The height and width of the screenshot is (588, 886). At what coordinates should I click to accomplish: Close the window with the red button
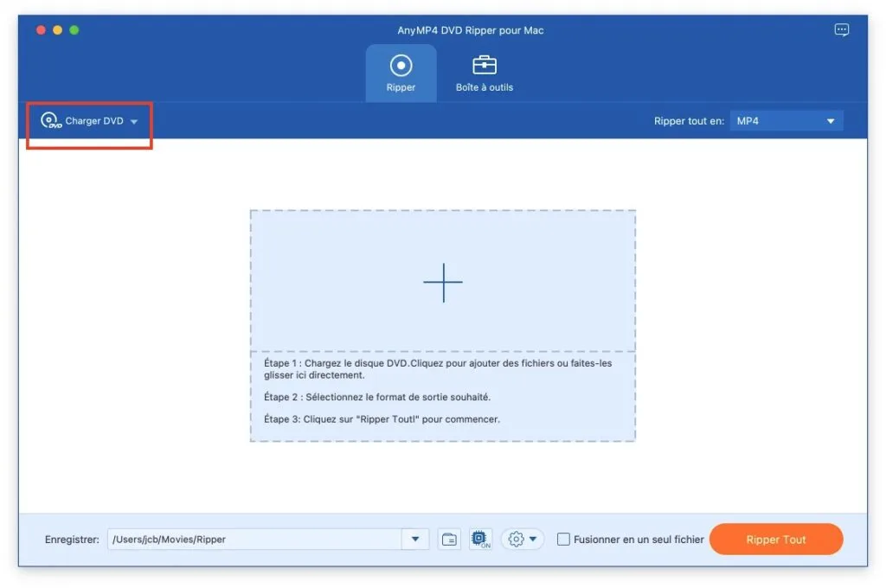(41, 30)
